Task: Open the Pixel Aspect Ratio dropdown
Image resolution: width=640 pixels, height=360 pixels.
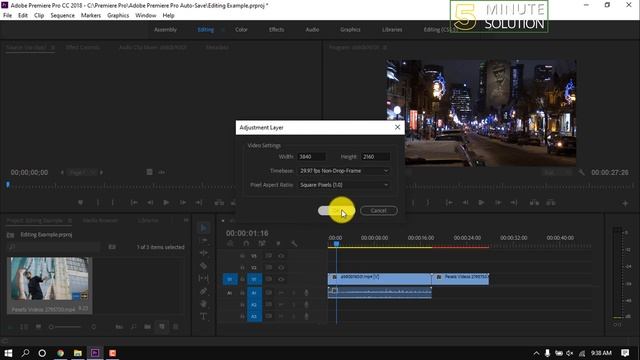Action: [x=344, y=185]
